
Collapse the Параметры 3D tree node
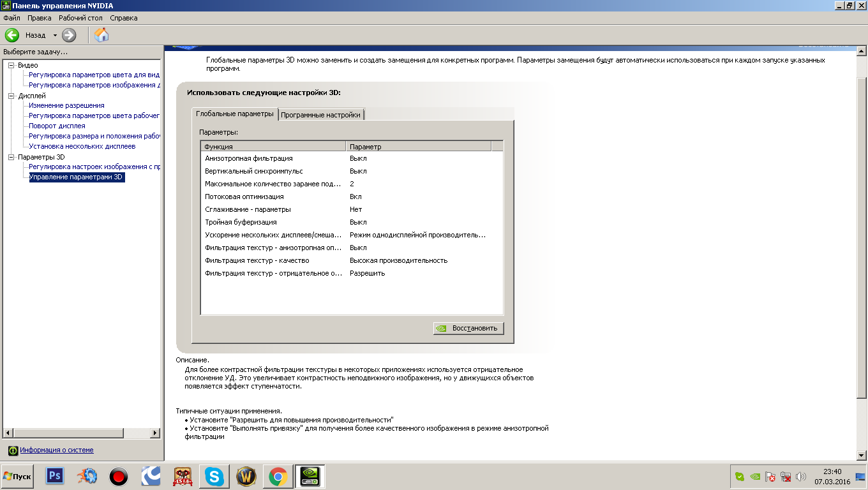pyautogui.click(x=11, y=157)
